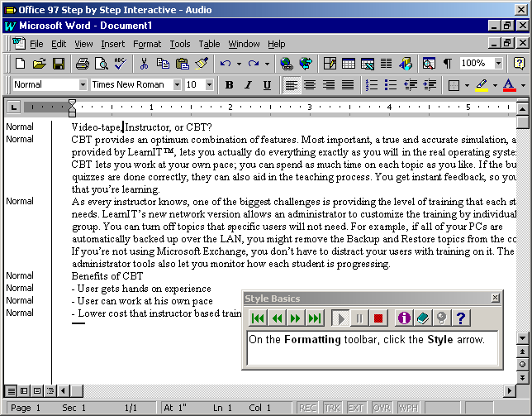
Task: Click the Numbering list icon
Action: tap(372, 84)
